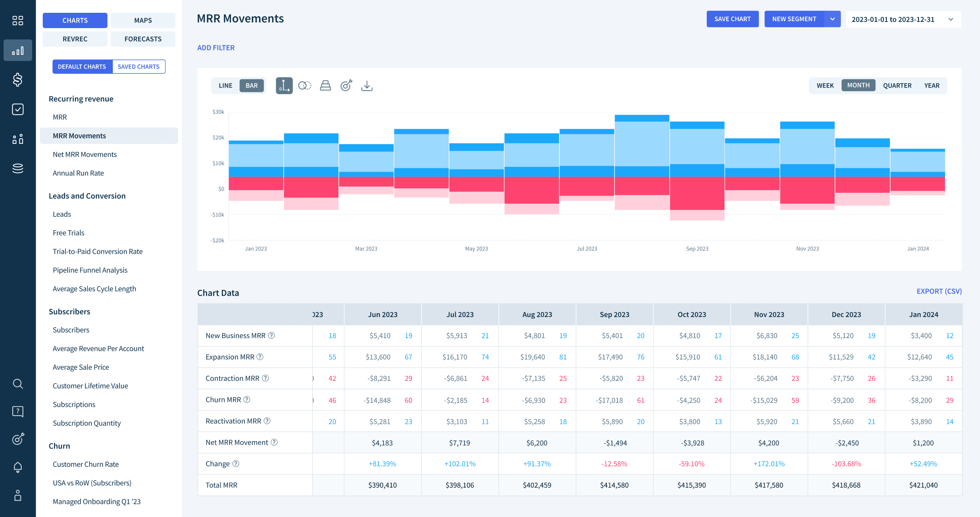Click the EXPORT (CSV) link
The width and height of the screenshot is (980, 517).
click(939, 291)
